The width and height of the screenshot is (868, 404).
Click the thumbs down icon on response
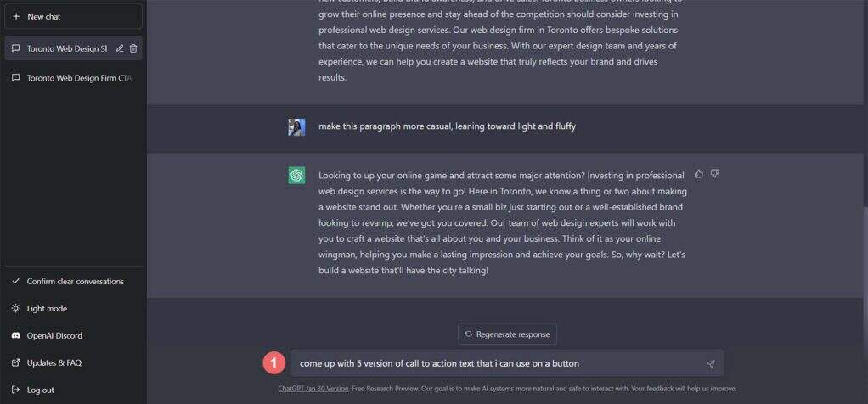point(714,174)
